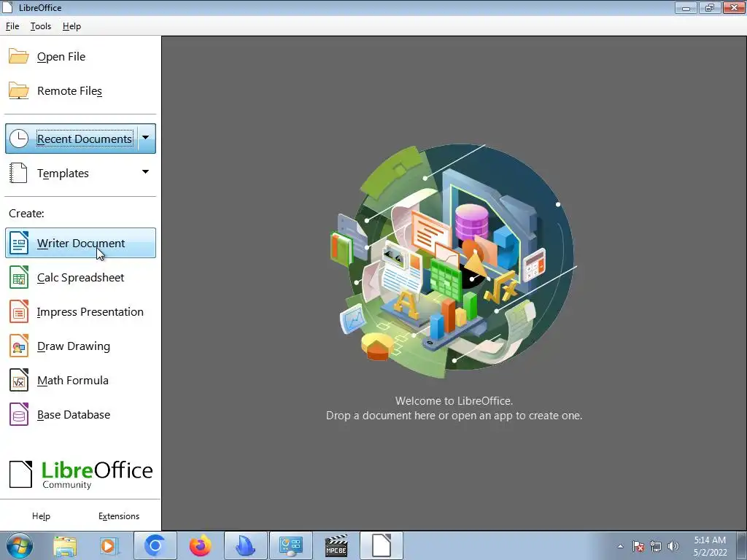Click the Calc Spreadsheet icon
The width and height of the screenshot is (747, 560).
[x=19, y=277]
